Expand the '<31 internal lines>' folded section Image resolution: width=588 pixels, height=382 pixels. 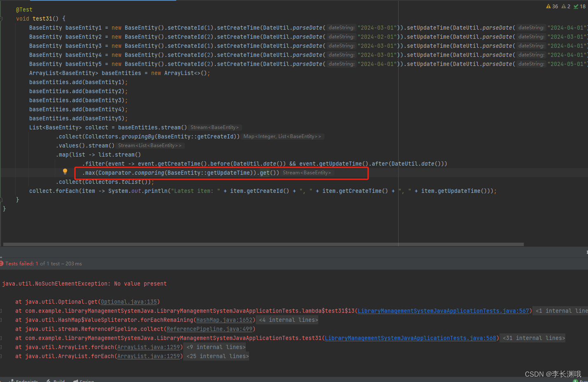coord(534,338)
